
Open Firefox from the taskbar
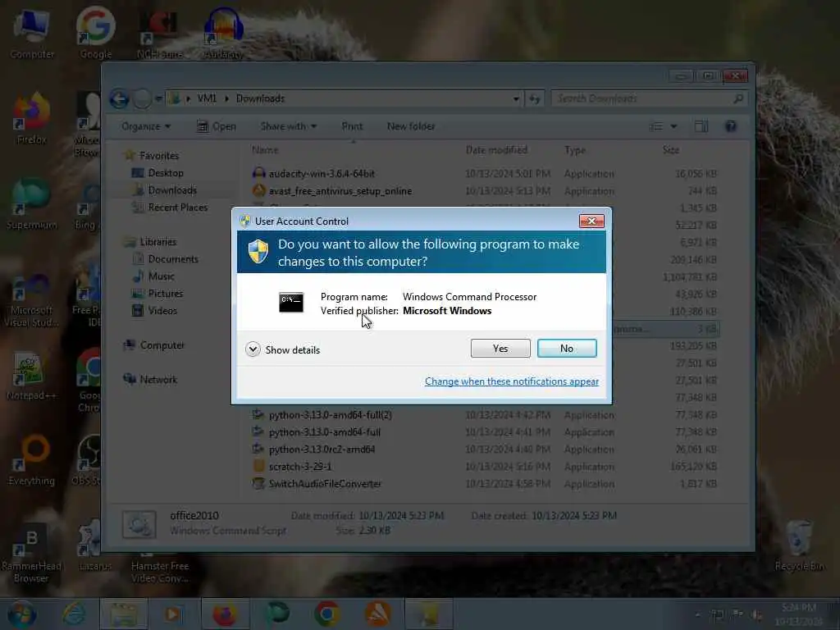tap(225, 614)
